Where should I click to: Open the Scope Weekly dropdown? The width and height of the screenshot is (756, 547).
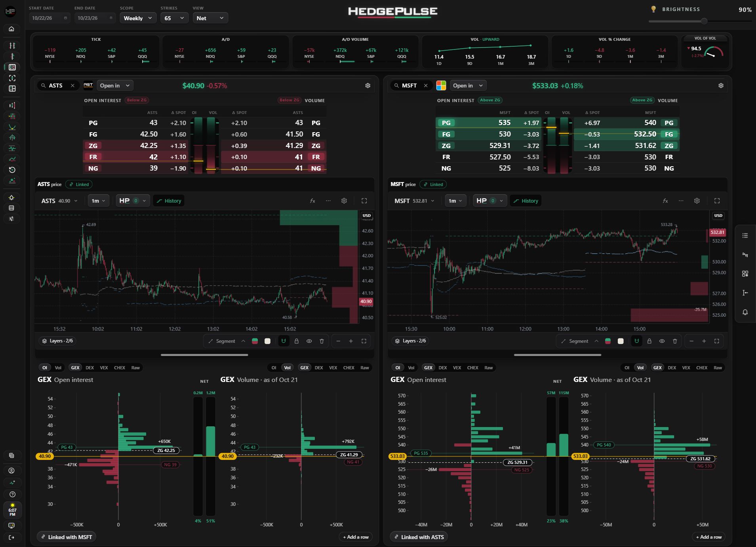pos(138,18)
